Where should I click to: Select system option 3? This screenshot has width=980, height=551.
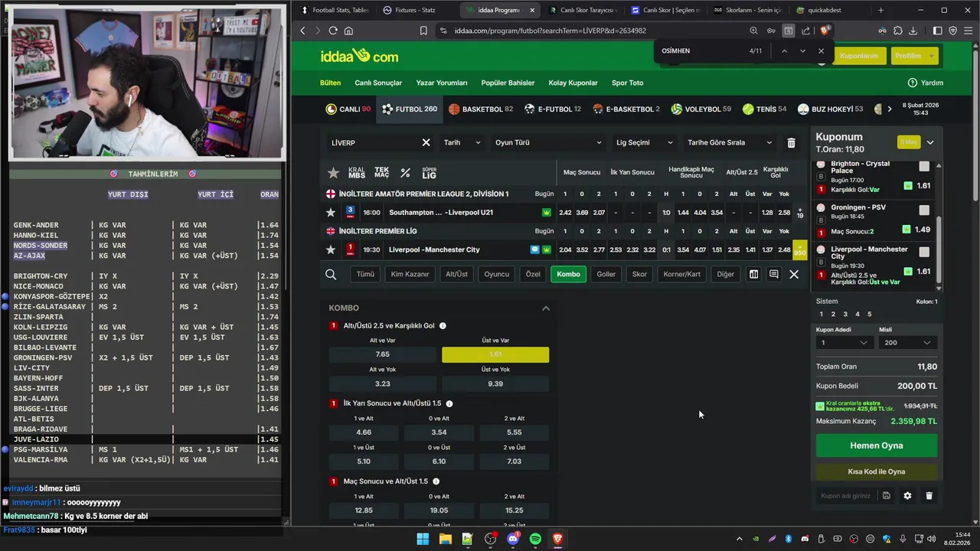[x=845, y=315]
